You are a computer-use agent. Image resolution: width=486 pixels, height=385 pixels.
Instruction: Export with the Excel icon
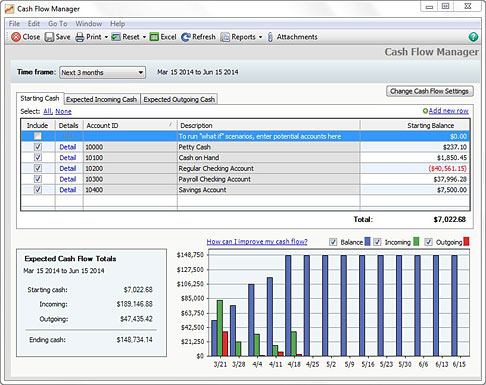154,37
